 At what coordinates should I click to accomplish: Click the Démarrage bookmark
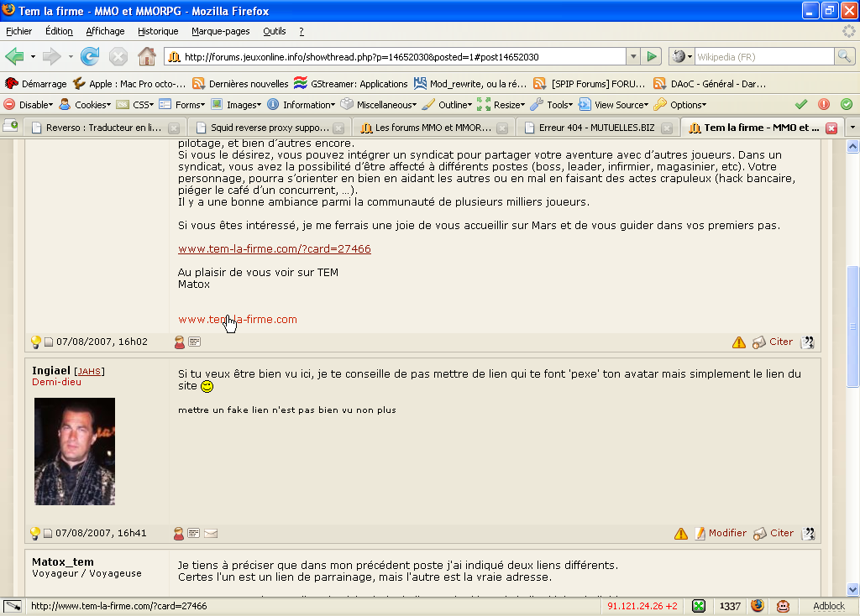coord(36,84)
